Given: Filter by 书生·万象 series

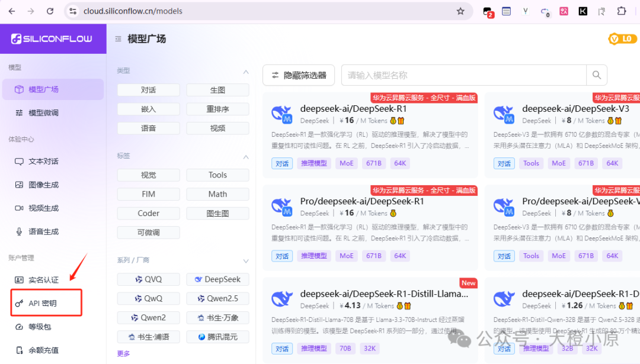Looking at the screenshot, I should [217, 318].
